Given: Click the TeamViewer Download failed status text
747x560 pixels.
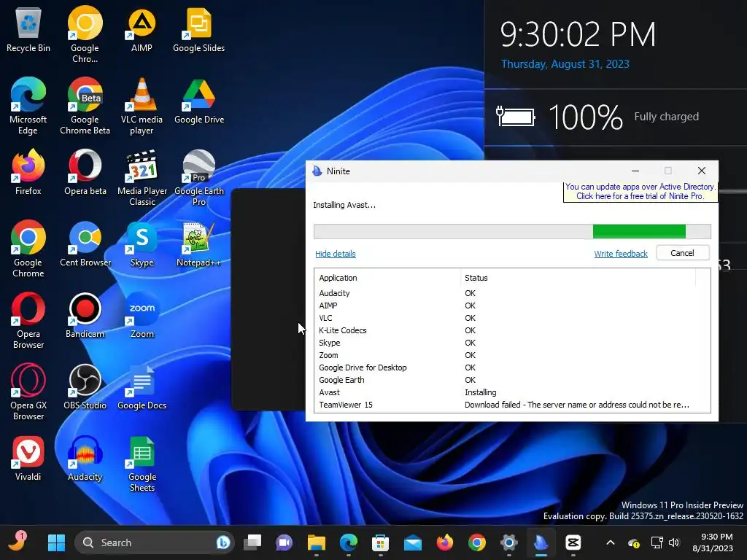Looking at the screenshot, I should tap(576, 405).
